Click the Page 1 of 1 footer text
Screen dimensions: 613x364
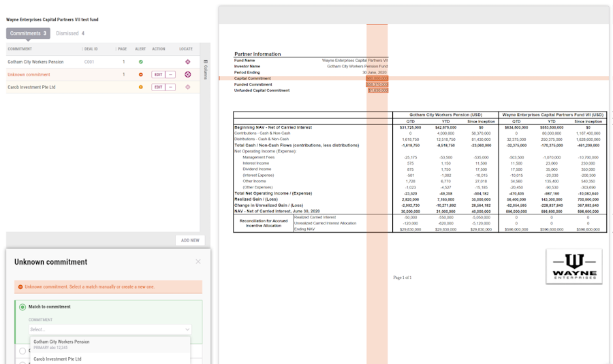click(403, 278)
